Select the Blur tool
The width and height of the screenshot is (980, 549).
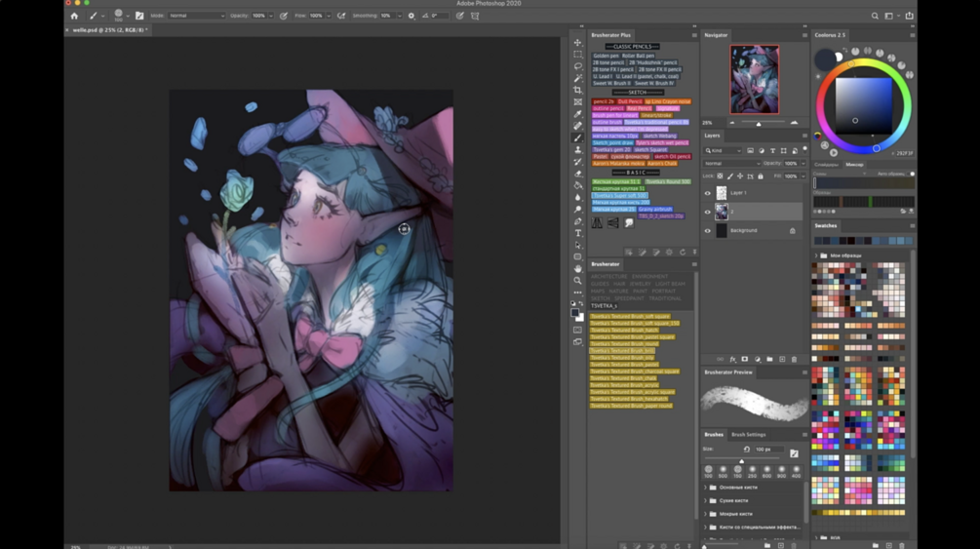[x=577, y=197]
